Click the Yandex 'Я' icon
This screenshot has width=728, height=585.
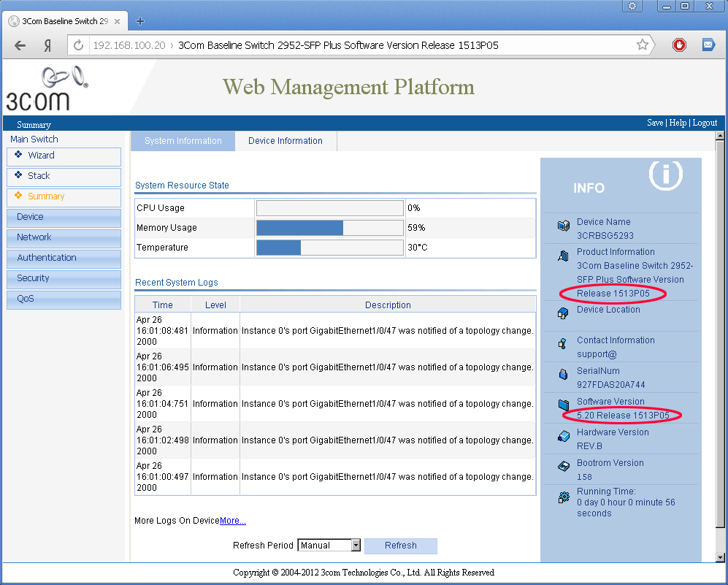47,45
